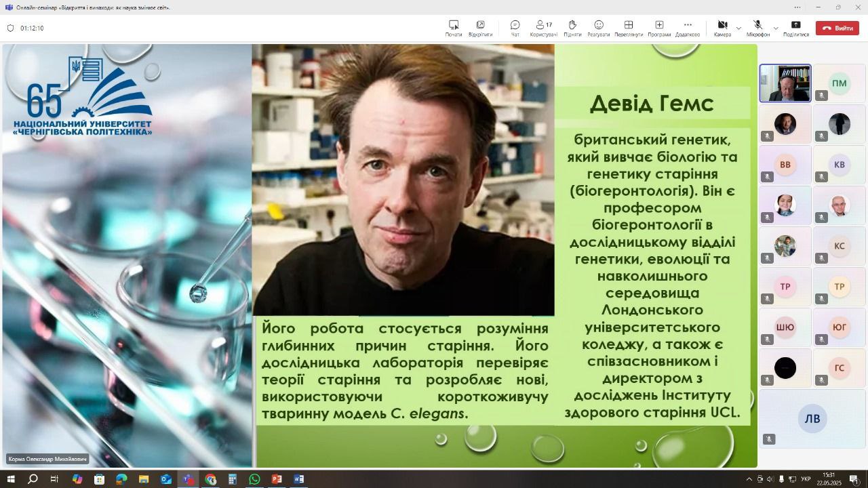Screen dimensions: 868x488
Task: Select the active speaker video thumbnail
Action: (785, 83)
